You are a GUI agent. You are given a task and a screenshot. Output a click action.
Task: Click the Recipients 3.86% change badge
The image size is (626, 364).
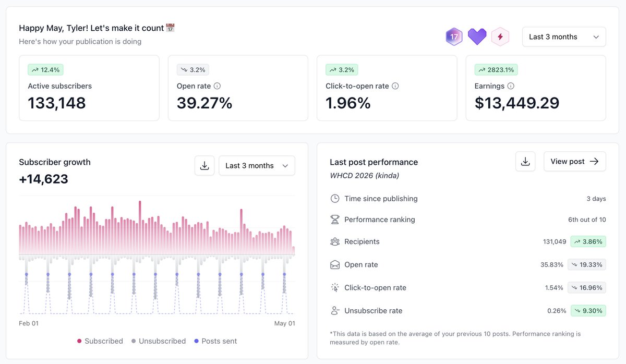(588, 241)
